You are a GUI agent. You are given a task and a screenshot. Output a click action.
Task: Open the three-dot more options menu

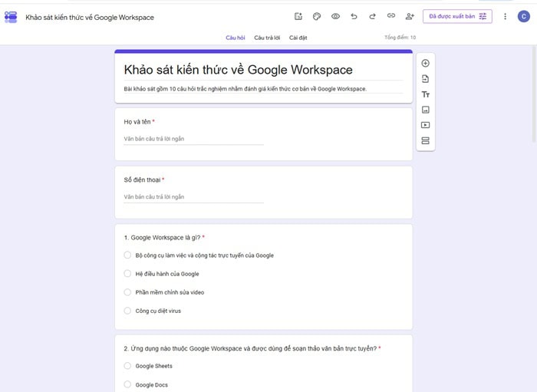505,16
